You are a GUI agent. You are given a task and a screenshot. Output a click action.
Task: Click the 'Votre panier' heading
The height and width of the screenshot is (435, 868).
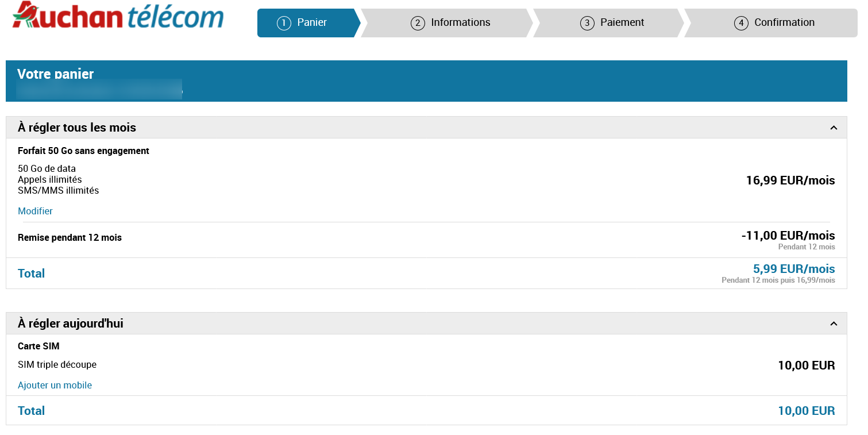[55, 74]
